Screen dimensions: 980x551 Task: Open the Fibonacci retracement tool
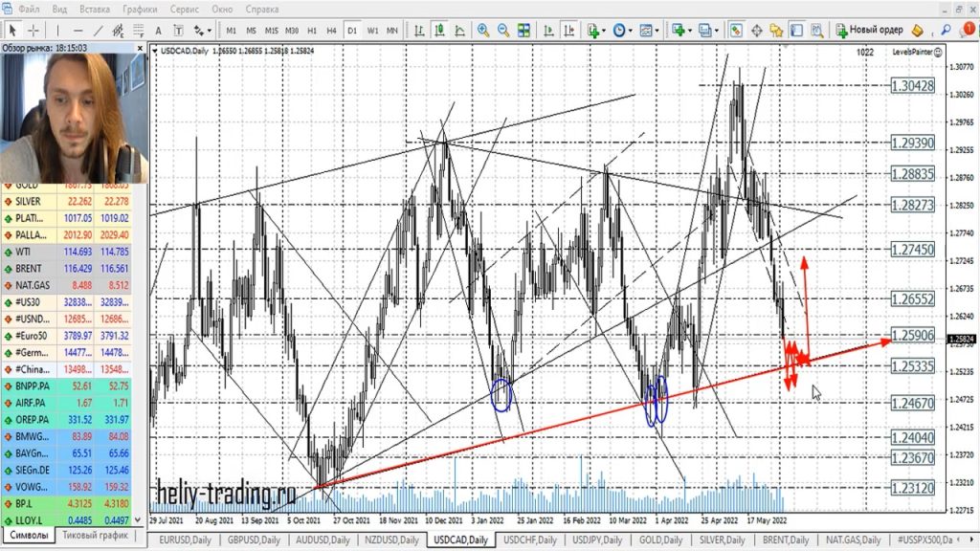[x=137, y=31]
